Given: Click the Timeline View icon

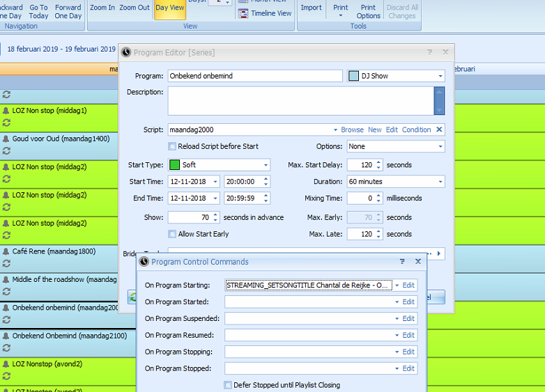Looking at the screenshot, I should [243, 13].
